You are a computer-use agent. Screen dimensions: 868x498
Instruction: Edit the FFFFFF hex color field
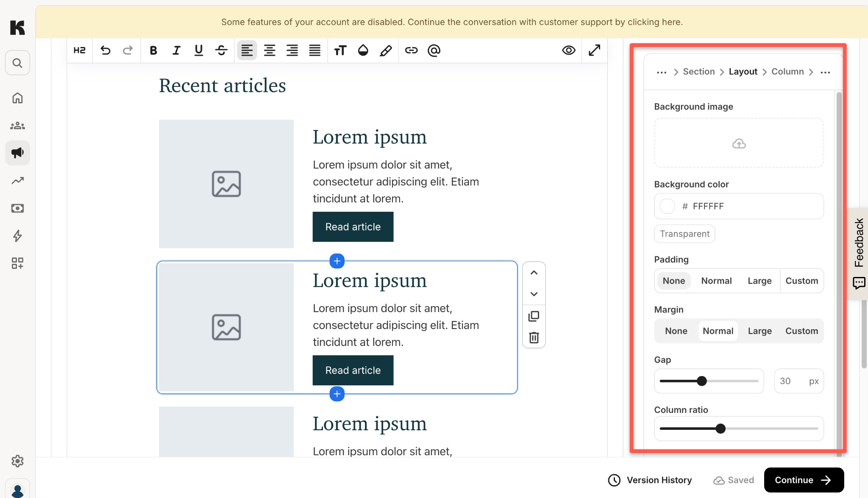pos(739,206)
